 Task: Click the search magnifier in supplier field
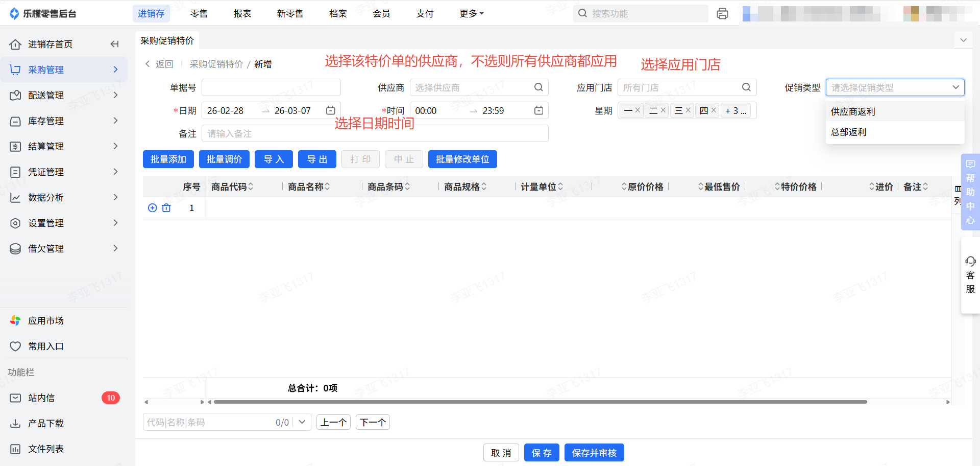click(538, 87)
